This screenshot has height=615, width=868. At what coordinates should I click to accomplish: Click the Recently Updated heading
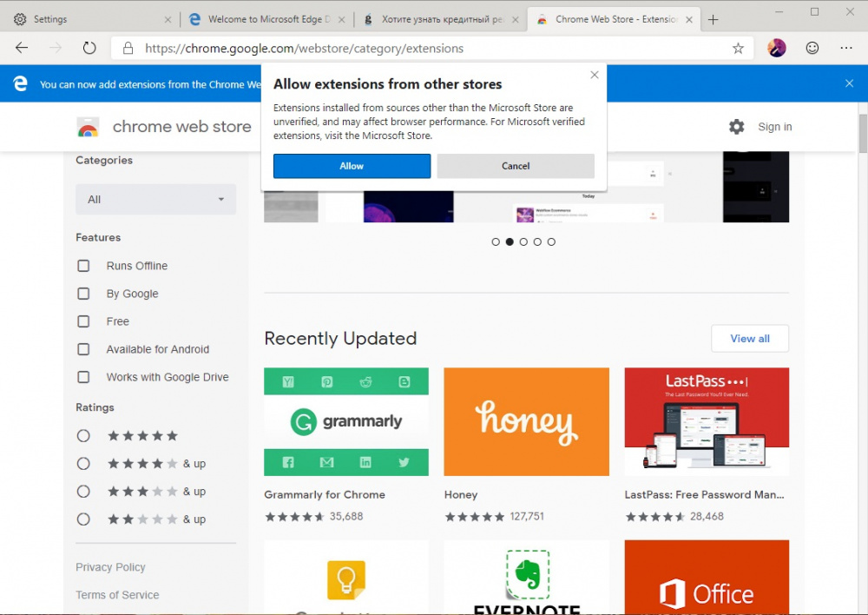point(340,339)
